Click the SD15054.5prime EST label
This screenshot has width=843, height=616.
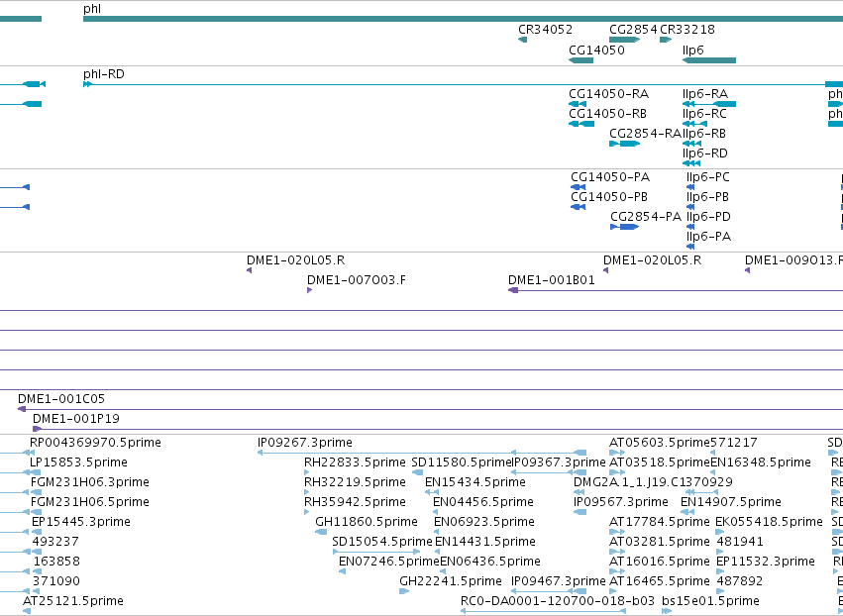[382, 542]
